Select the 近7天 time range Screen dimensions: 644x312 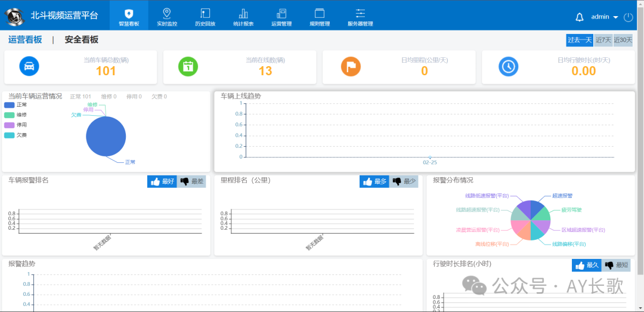[603, 40]
